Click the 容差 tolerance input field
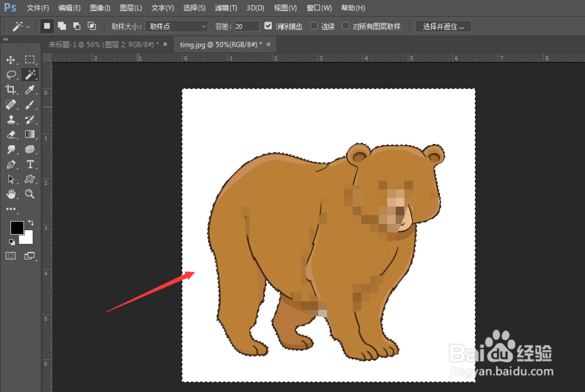The width and height of the screenshot is (585, 392). click(247, 26)
